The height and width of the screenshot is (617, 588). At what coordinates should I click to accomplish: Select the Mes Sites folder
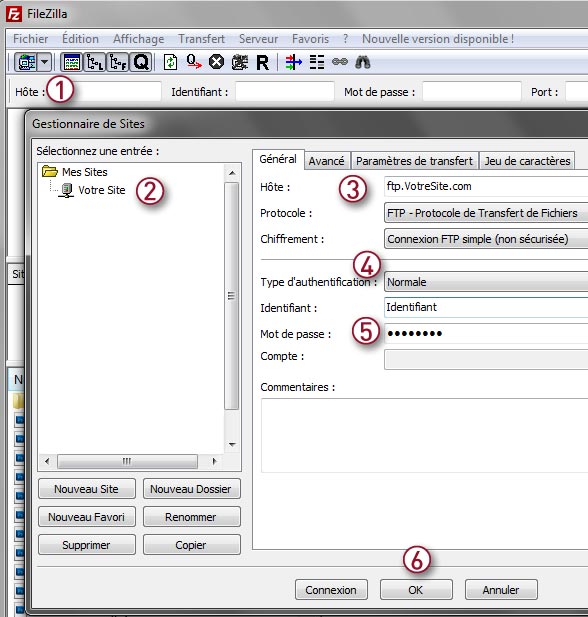coord(75,172)
